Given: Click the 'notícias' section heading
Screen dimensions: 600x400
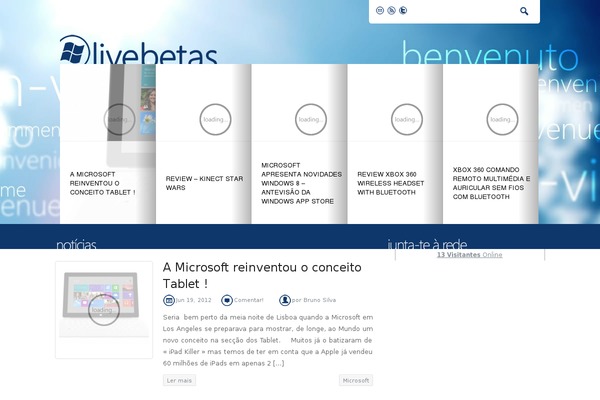Looking at the screenshot, I should (x=76, y=244).
